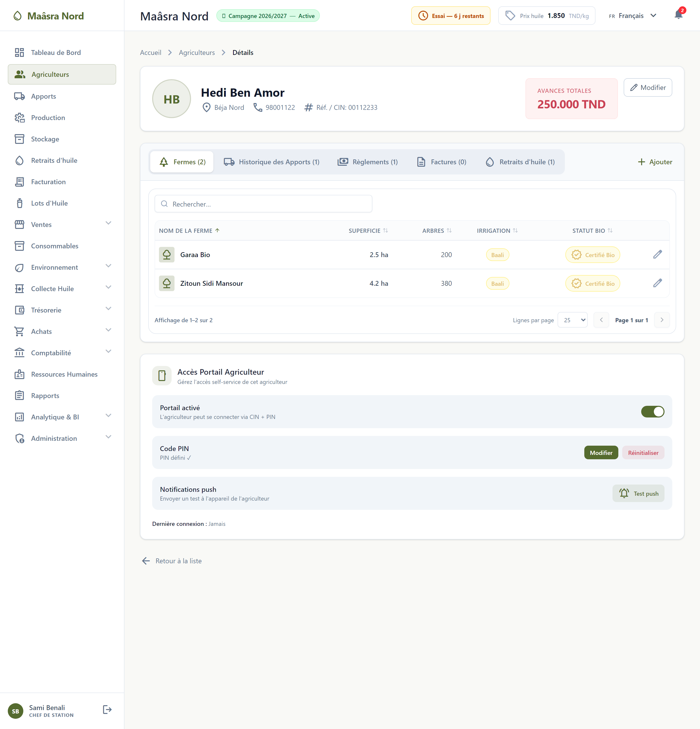This screenshot has height=729, width=700.
Task: Click the Apports truck icon in sidebar
Action: click(19, 96)
